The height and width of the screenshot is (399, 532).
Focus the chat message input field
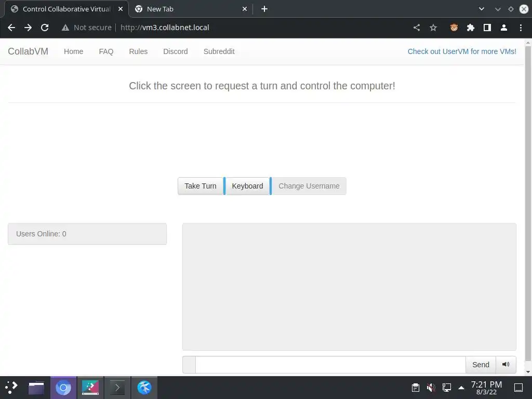coord(330,365)
